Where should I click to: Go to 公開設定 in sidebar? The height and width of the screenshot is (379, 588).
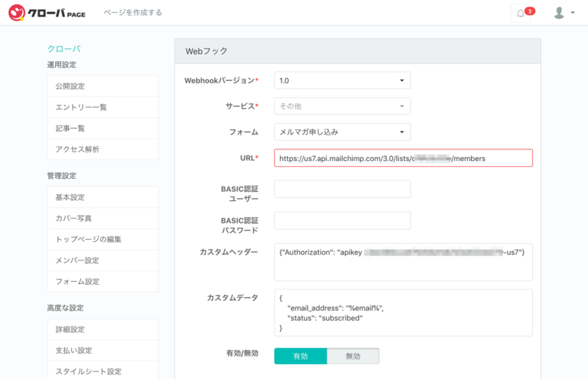coord(103,86)
